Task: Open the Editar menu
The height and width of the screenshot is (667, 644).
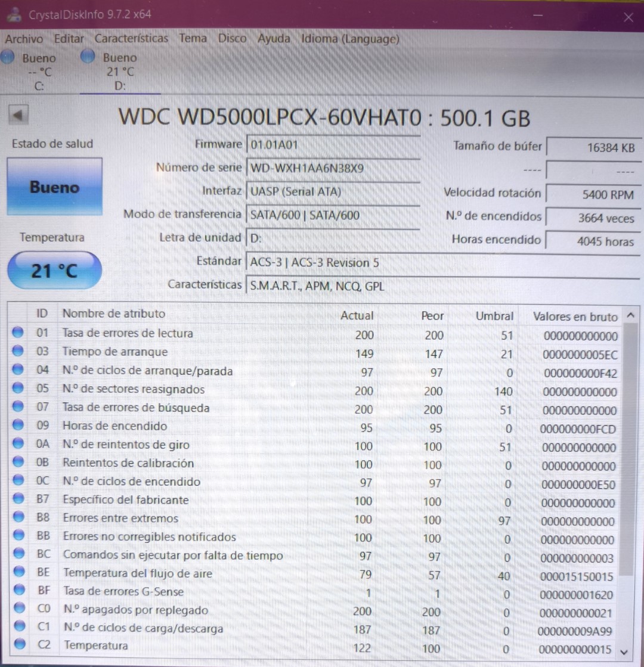Action: pos(69,39)
